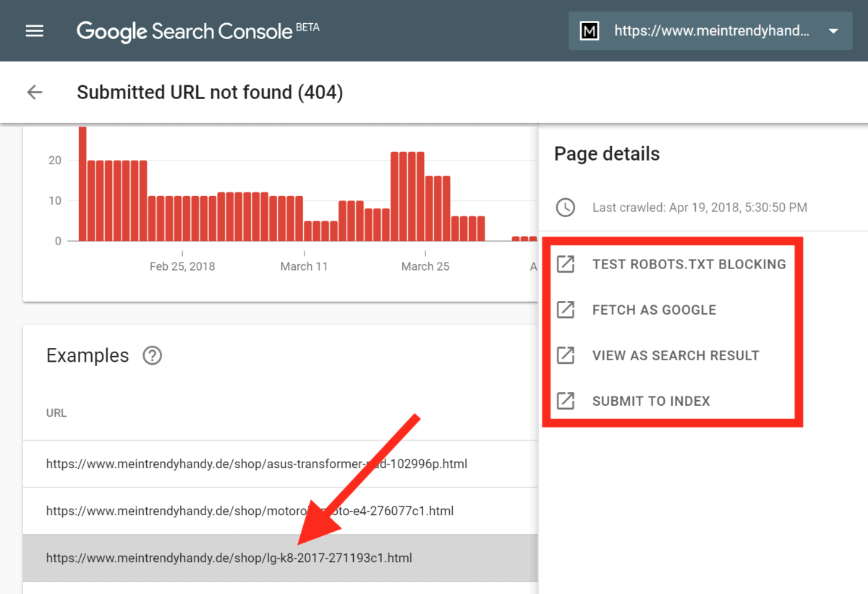
Task: Click the external-link icon beside Submit to Index
Action: [x=565, y=401]
